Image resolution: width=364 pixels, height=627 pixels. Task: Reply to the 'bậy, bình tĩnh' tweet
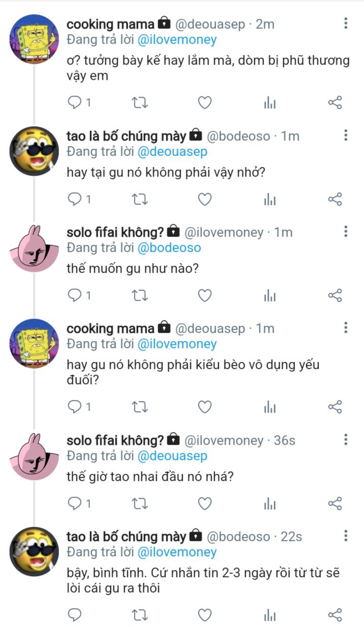coord(75,615)
